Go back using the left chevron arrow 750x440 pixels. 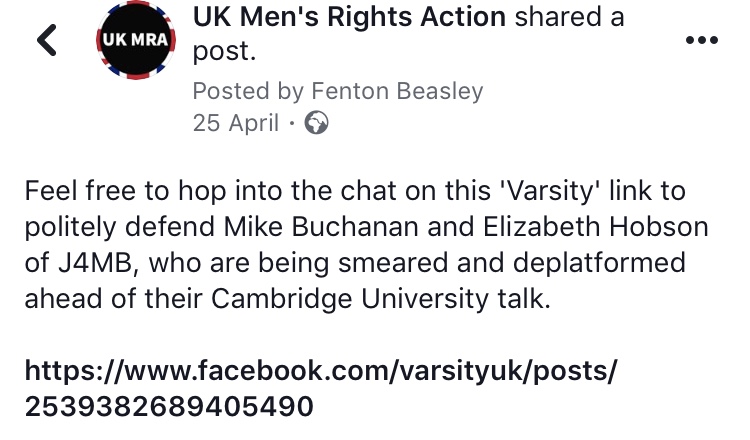tap(46, 40)
